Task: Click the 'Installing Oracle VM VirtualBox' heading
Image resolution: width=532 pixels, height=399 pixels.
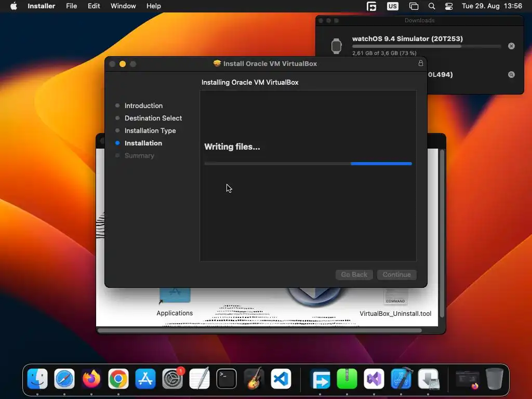Action: point(250,83)
